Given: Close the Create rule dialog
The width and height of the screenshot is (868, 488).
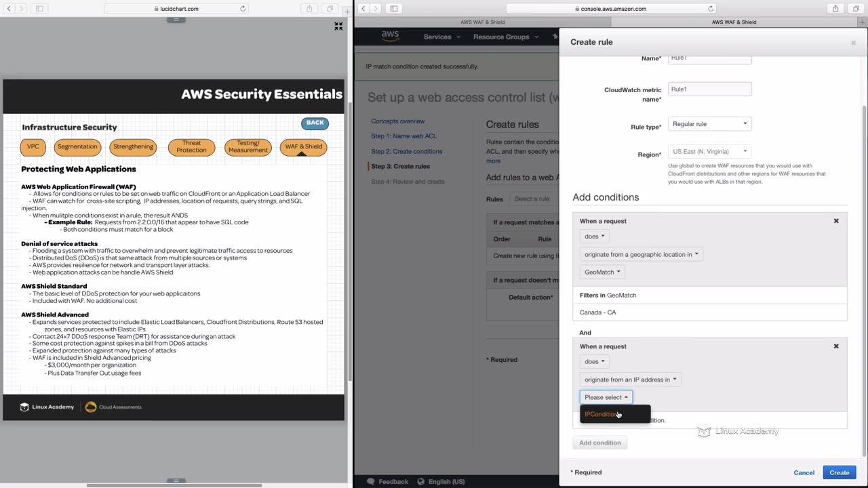Looking at the screenshot, I should coord(853,43).
